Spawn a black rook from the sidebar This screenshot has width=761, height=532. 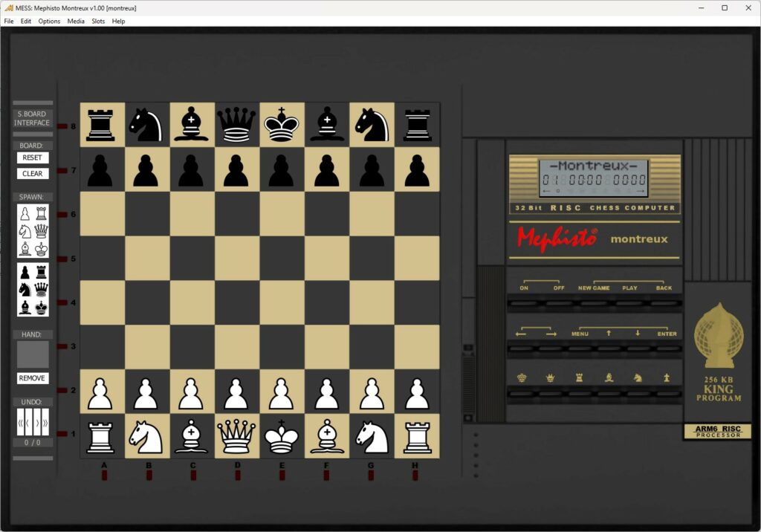click(x=41, y=272)
